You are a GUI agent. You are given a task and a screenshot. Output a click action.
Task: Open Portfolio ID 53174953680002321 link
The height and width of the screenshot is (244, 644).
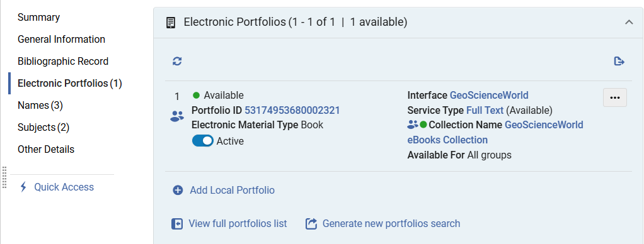coord(292,110)
